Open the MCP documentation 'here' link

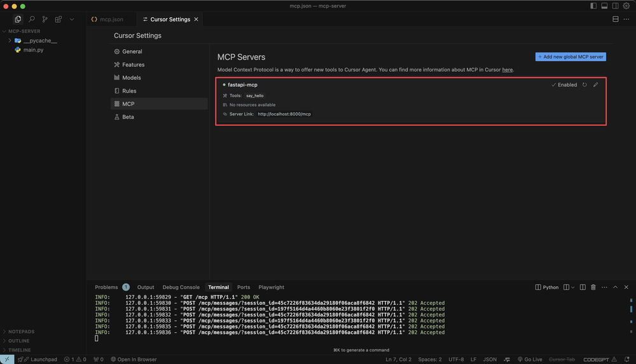coord(508,70)
